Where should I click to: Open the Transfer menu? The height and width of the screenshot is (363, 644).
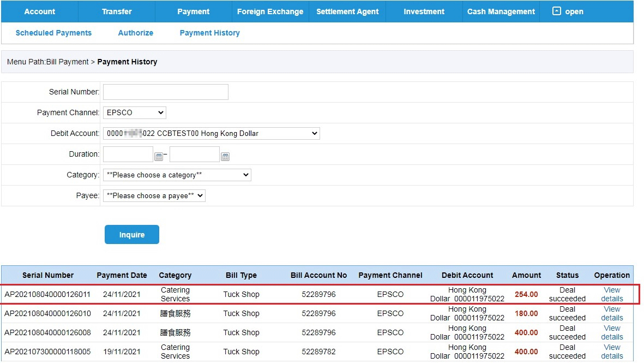[117, 11]
